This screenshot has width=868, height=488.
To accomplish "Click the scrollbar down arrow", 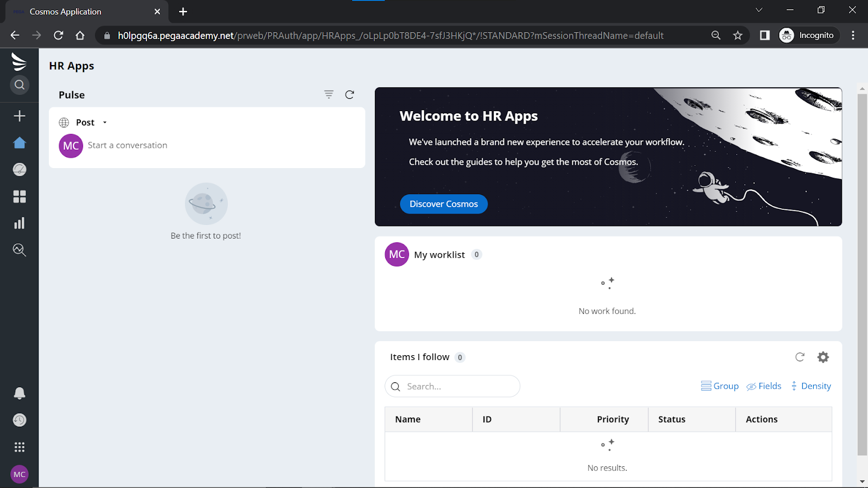I will pos(862,481).
